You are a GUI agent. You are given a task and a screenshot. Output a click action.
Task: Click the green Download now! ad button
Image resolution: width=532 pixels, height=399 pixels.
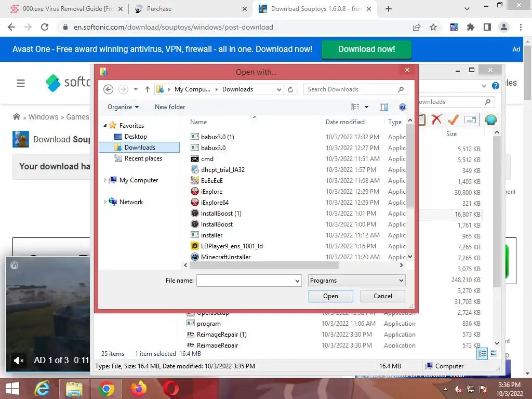tap(366, 49)
